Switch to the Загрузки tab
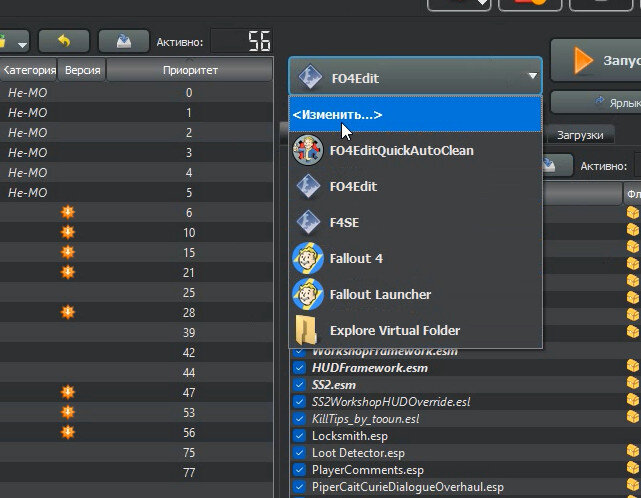 click(580, 135)
